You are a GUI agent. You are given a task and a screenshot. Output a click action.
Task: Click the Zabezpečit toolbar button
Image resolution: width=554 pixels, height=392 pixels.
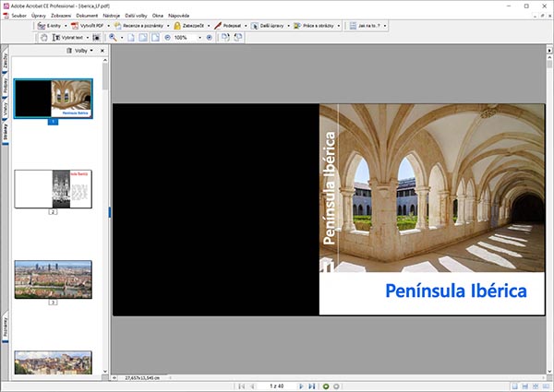187,26
